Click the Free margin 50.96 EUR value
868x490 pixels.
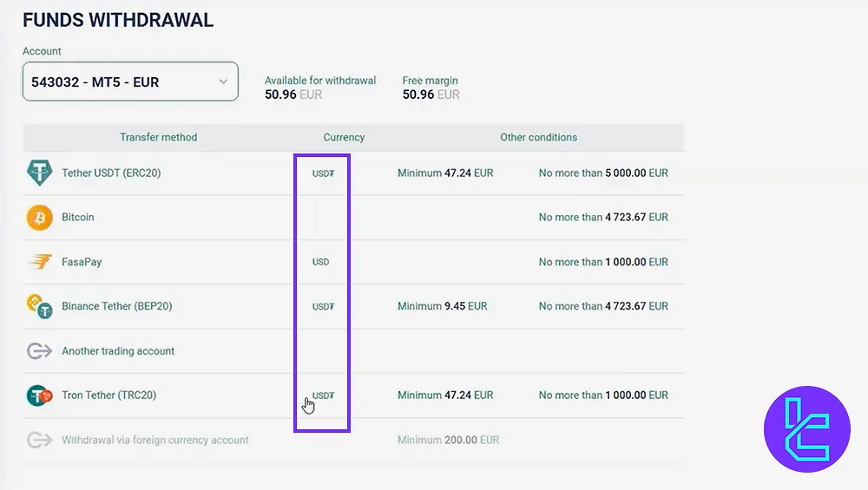coord(431,95)
